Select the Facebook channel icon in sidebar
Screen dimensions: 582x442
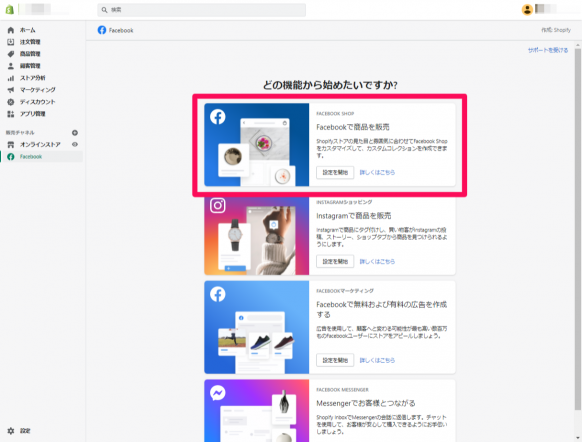[x=11, y=157]
